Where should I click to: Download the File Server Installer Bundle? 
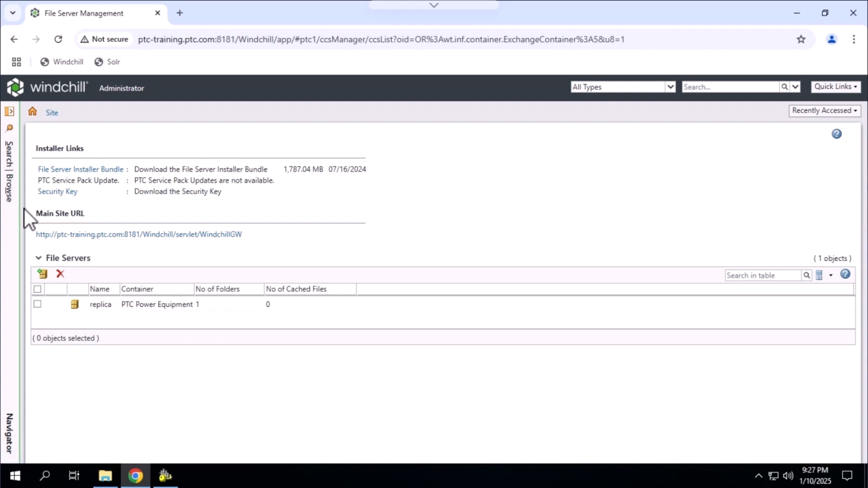(x=81, y=169)
